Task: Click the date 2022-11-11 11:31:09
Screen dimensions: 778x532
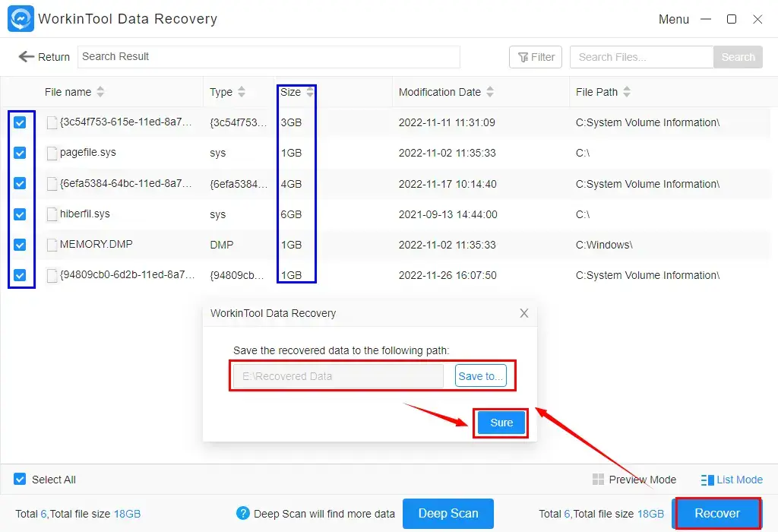Action: point(447,122)
